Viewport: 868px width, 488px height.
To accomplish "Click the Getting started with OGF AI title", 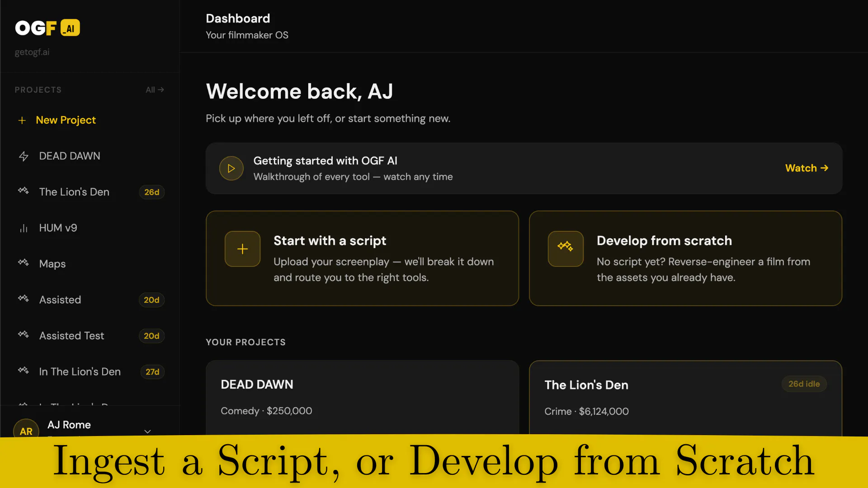I will pyautogui.click(x=325, y=161).
